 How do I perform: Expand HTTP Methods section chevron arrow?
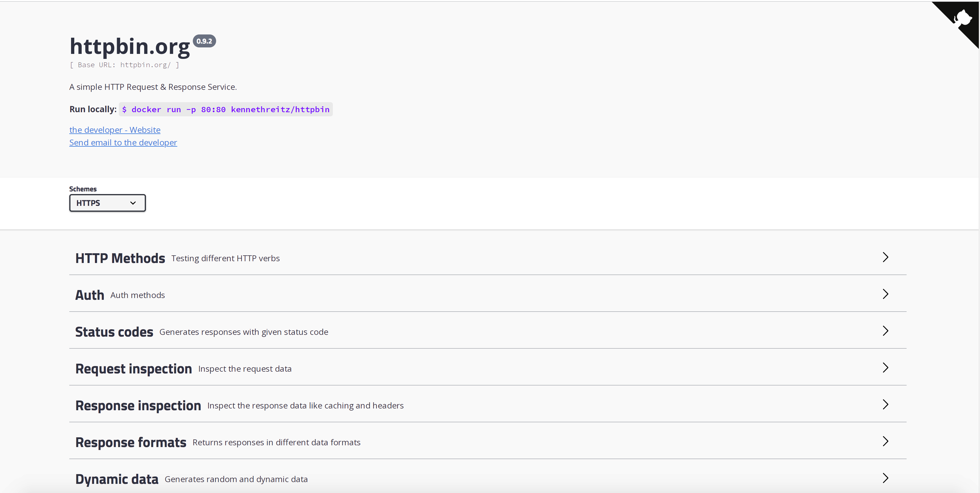coord(885,257)
